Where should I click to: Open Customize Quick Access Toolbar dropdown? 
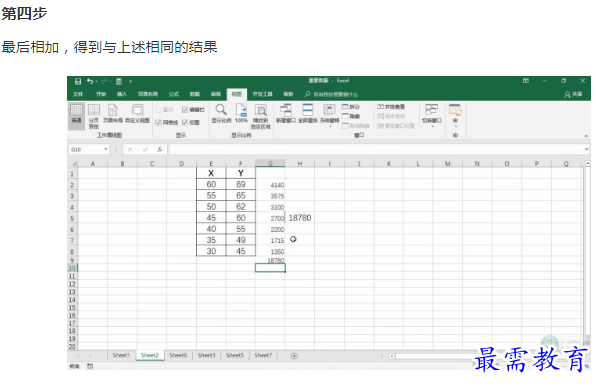tap(130, 81)
